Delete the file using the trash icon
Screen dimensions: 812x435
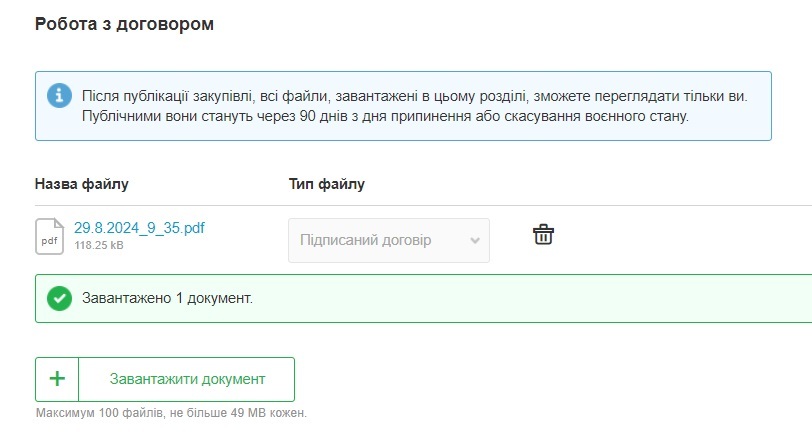tap(543, 235)
